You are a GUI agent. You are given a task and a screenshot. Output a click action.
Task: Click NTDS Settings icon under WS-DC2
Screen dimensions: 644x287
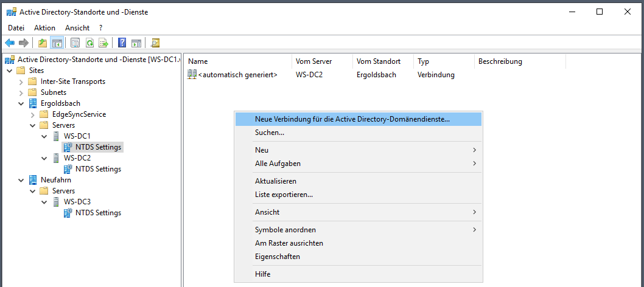(68, 169)
